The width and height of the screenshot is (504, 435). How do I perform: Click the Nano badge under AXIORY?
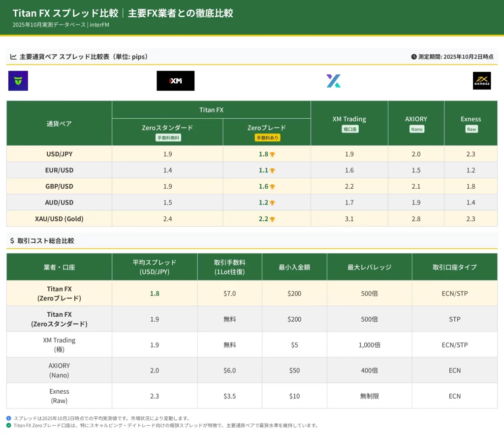tap(416, 129)
